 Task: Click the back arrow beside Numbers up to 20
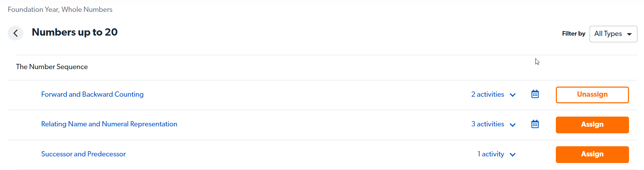pos(16,33)
